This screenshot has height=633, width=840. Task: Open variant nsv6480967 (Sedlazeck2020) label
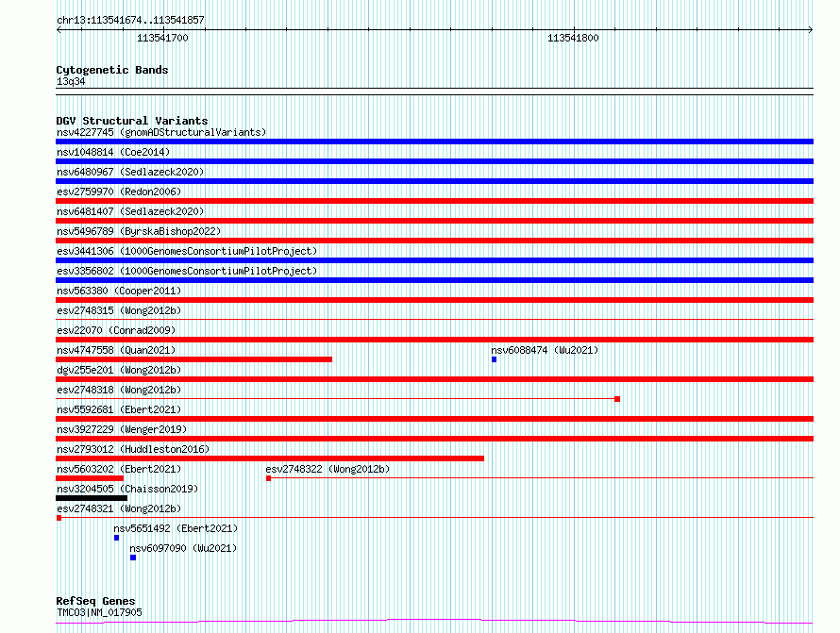pos(130,172)
